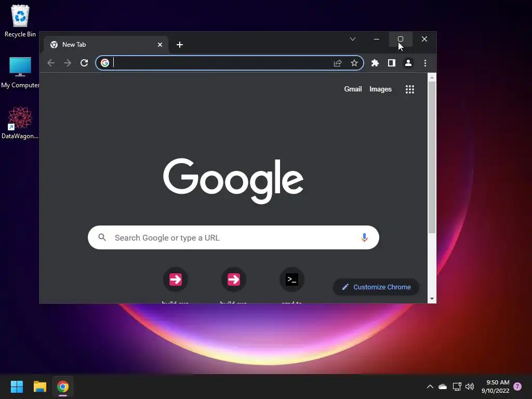
Task: Click the OneDrive cloud tray icon
Action: 443,387
